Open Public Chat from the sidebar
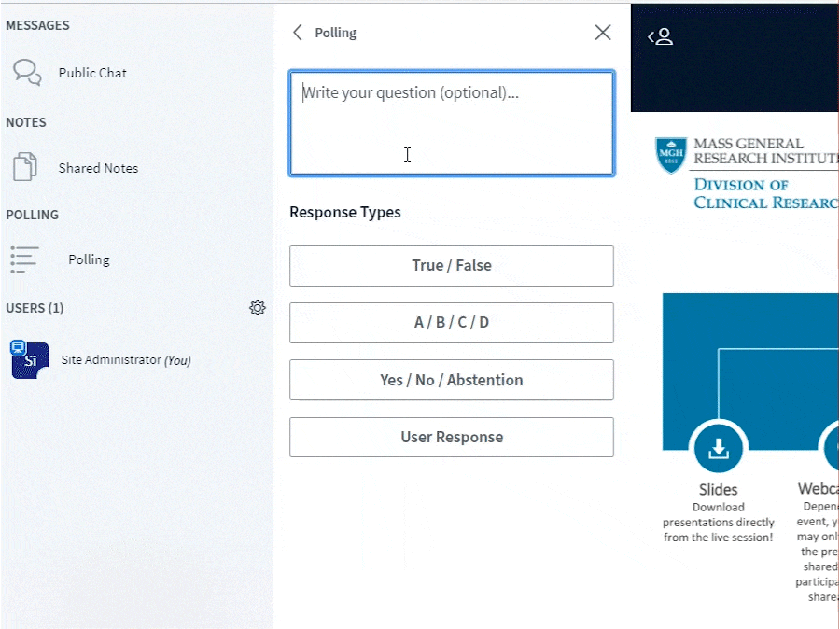The image size is (840, 629). tap(92, 73)
